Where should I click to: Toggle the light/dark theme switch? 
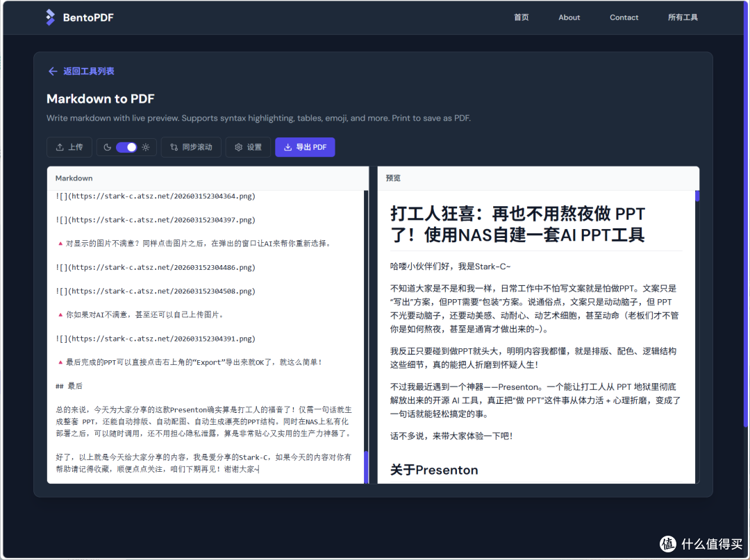point(126,147)
